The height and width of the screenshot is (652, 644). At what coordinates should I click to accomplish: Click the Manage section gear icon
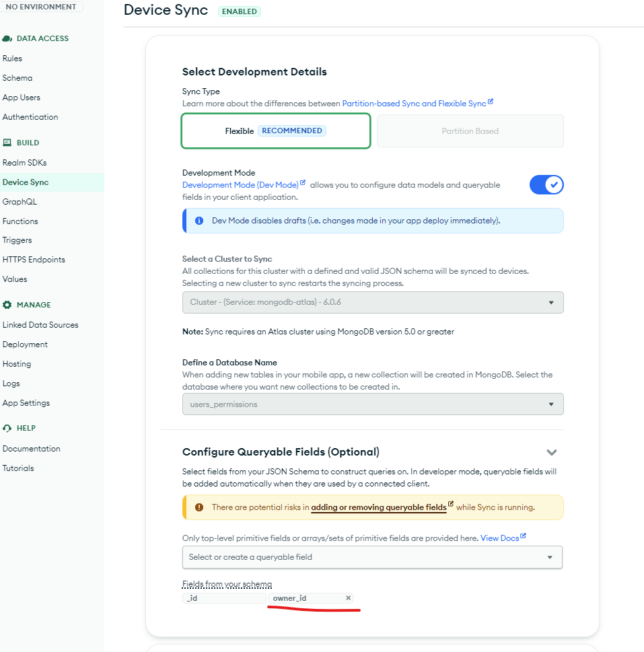pos(7,305)
